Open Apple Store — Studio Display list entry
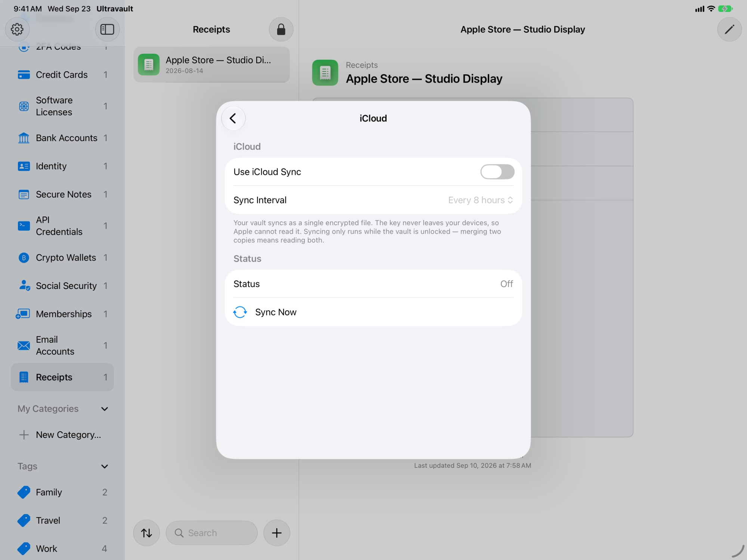The height and width of the screenshot is (560, 747). (212, 65)
